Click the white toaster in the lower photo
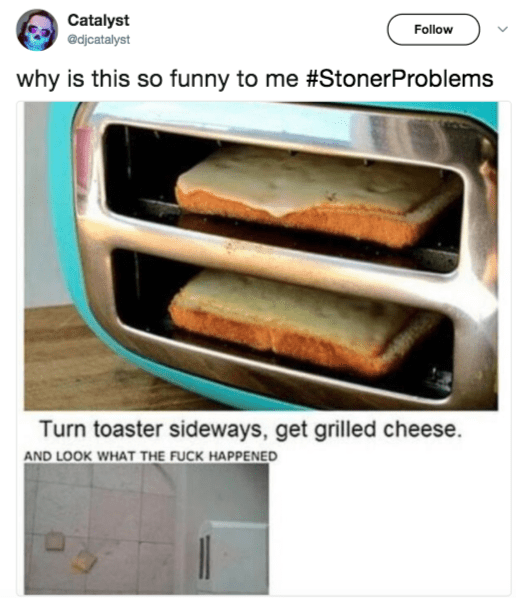 click(233, 557)
